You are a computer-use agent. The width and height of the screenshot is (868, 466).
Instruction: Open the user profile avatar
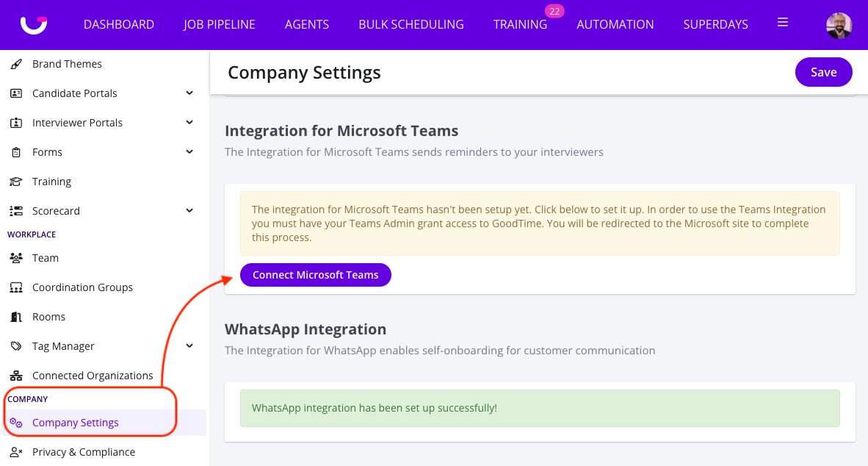point(839,25)
